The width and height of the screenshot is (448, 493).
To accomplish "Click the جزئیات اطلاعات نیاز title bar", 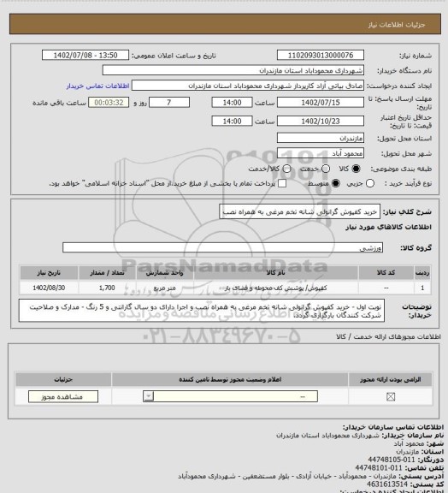I will click(x=225, y=24).
